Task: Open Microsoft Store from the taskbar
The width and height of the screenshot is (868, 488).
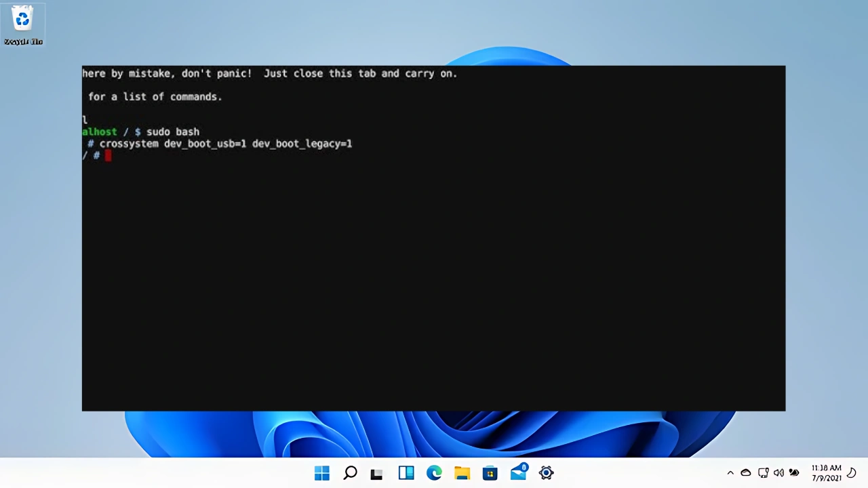Action: coord(490,473)
